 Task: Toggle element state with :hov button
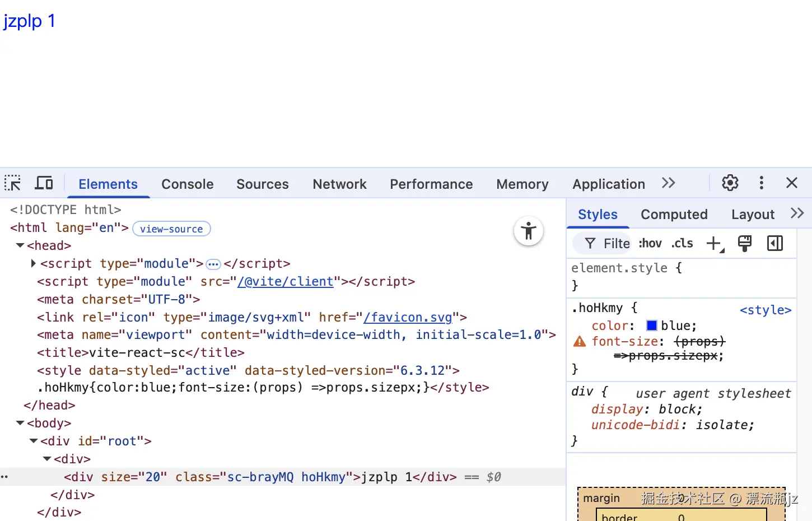[x=650, y=243]
